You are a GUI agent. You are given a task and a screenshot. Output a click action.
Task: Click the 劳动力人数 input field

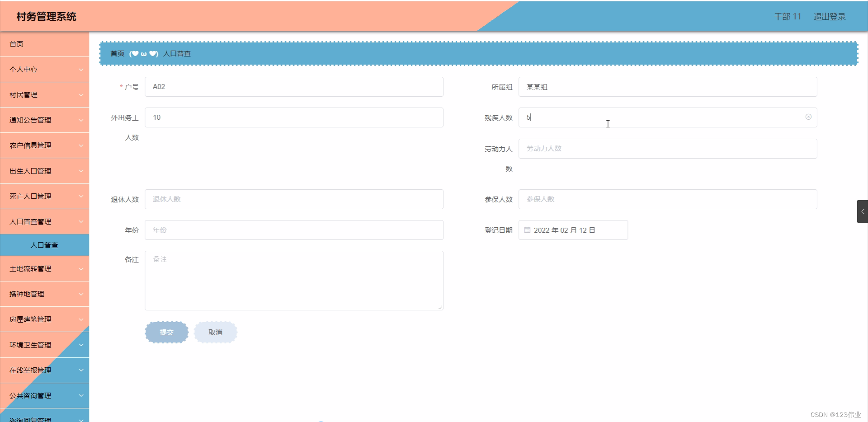(668, 148)
